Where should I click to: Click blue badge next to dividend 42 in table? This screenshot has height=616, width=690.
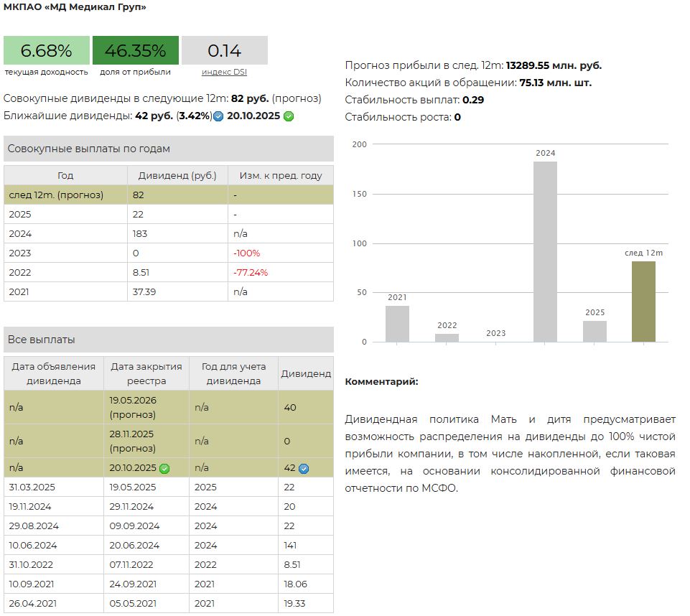coord(304,469)
